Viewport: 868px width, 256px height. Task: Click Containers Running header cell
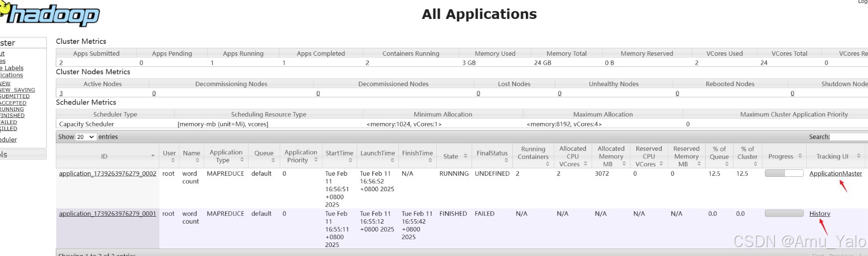(x=411, y=53)
